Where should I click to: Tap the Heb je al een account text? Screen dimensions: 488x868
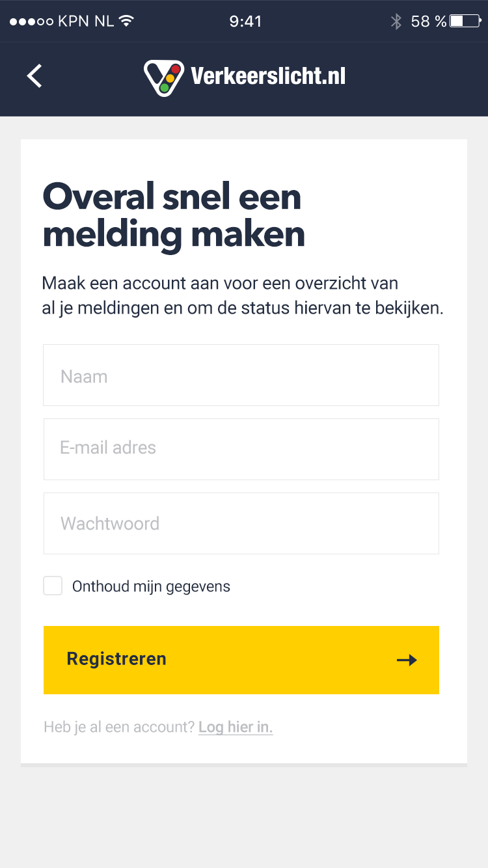(x=119, y=727)
